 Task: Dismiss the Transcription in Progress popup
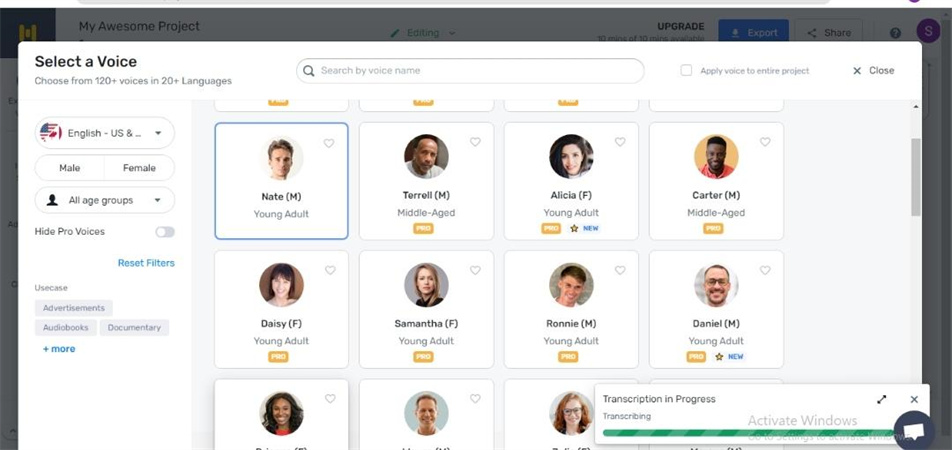click(x=914, y=399)
